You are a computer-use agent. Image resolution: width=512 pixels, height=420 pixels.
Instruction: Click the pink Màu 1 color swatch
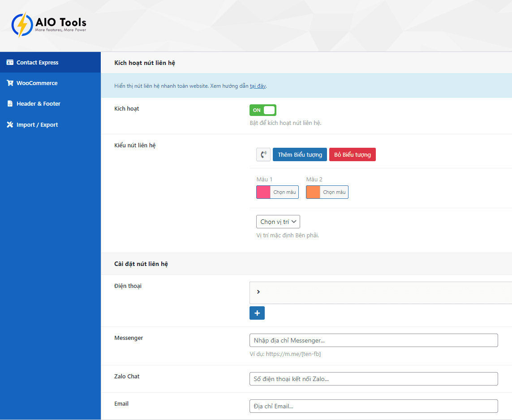click(262, 192)
